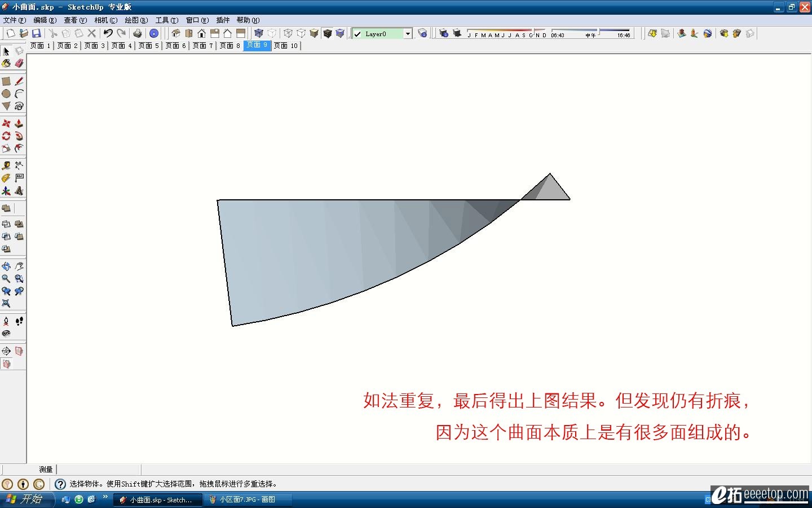The height and width of the screenshot is (508, 812).
Task: Activate the Walk footprints tool
Action: pyautogui.click(x=19, y=321)
